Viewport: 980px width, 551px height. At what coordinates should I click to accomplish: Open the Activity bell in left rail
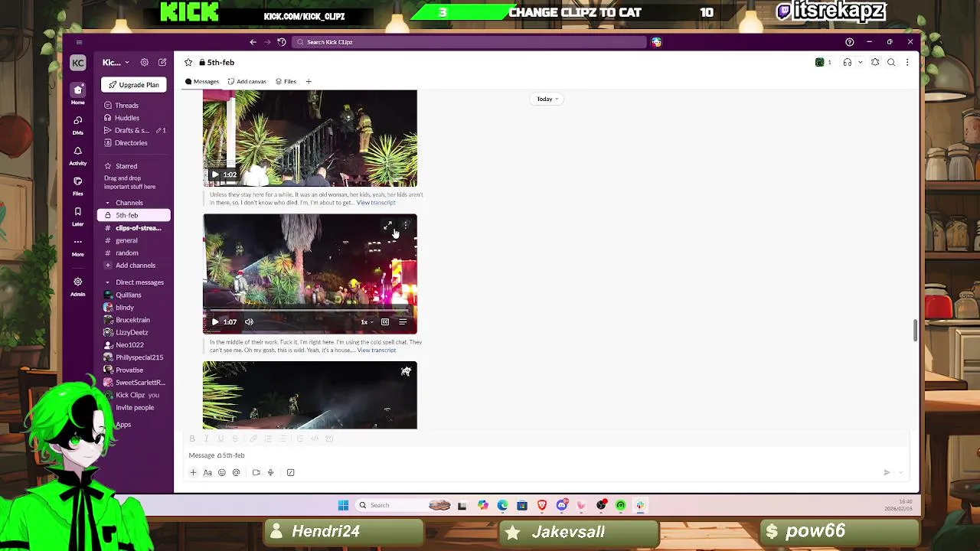click(x=77, y=155)
